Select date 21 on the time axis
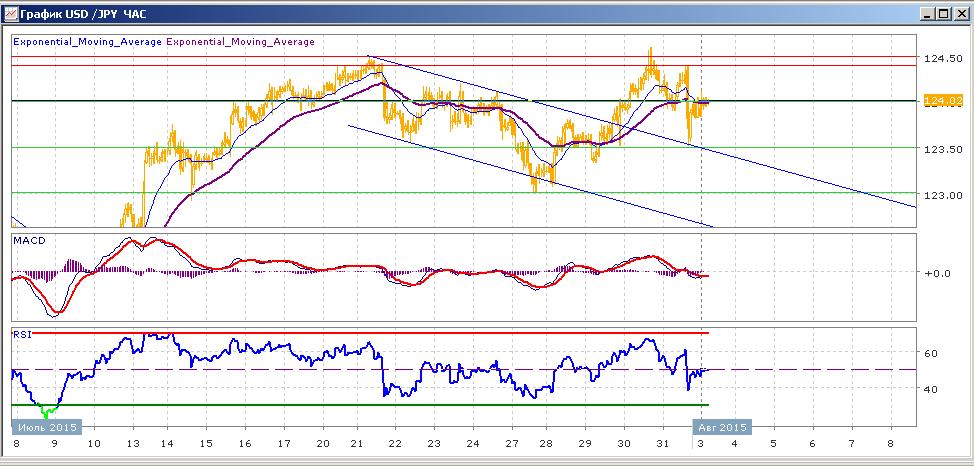This screenshot has width=974, height=466. [x=356, y=445]
